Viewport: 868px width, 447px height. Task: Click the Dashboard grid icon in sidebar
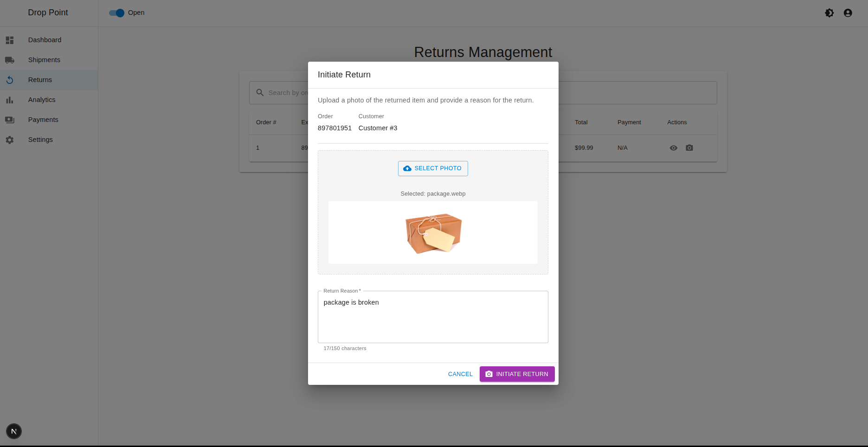tap(10, 40)
